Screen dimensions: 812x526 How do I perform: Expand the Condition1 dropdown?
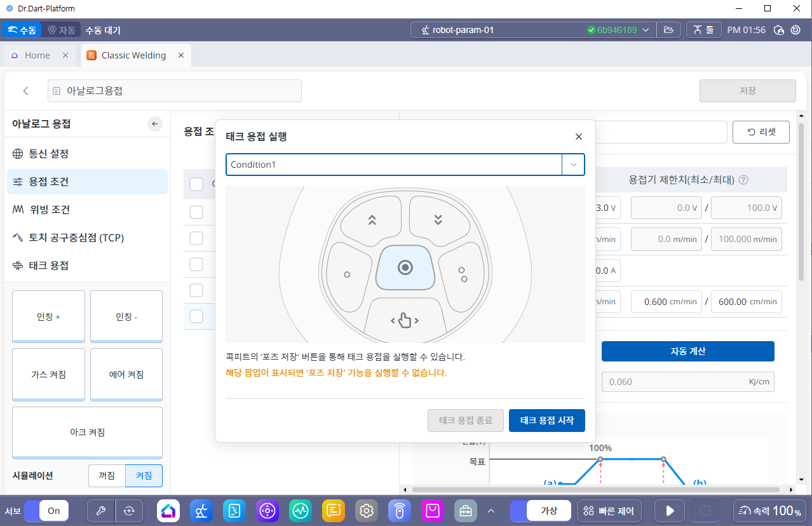[x=573, y=165]
